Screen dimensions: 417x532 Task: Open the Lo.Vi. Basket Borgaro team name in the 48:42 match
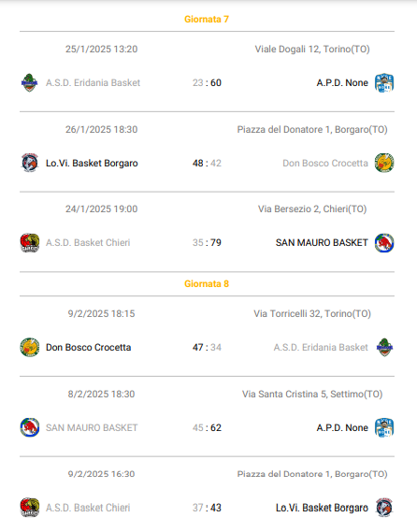(92, 164)
